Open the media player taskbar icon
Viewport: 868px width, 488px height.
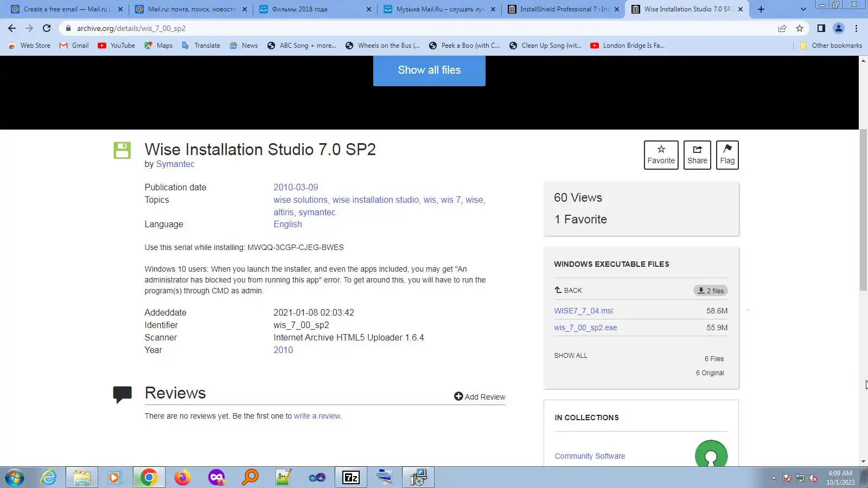(x=114, y=478)
